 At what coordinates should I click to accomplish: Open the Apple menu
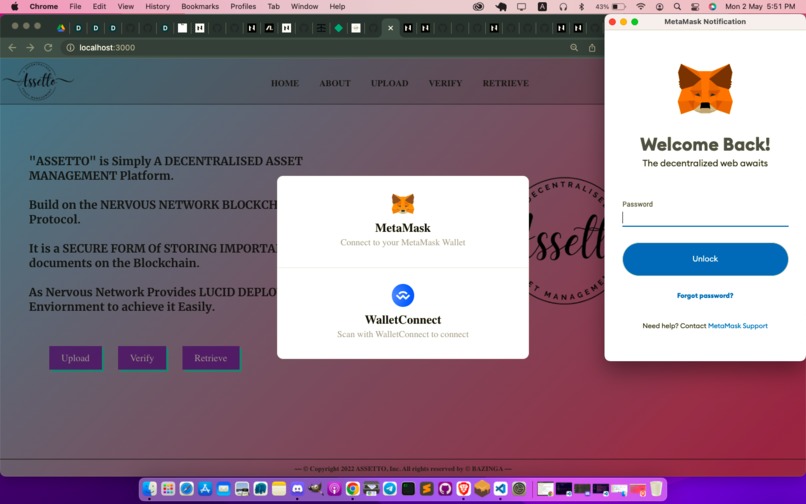[x=14, y=6]
